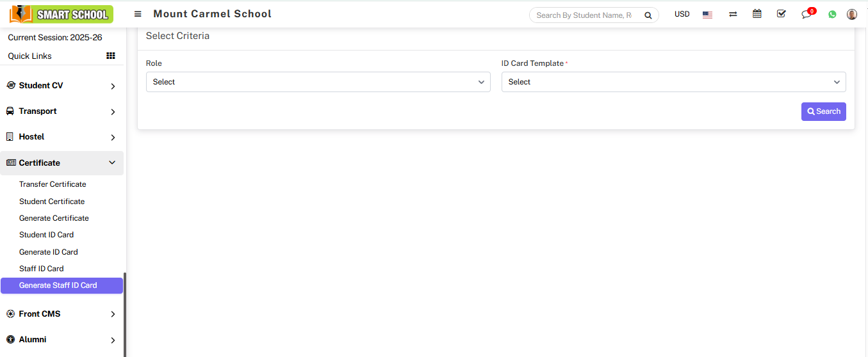Click the USD currency selector
Screen dimensions: 868x357
[682, 14]
